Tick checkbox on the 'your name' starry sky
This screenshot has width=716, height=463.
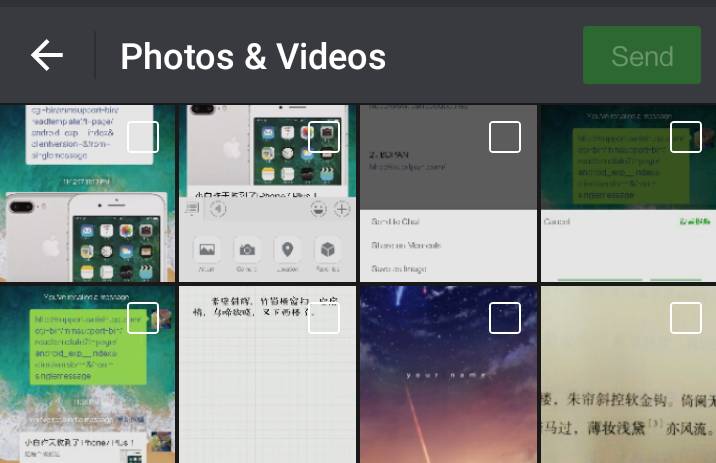pyautogui.click(x=505, y=318)
